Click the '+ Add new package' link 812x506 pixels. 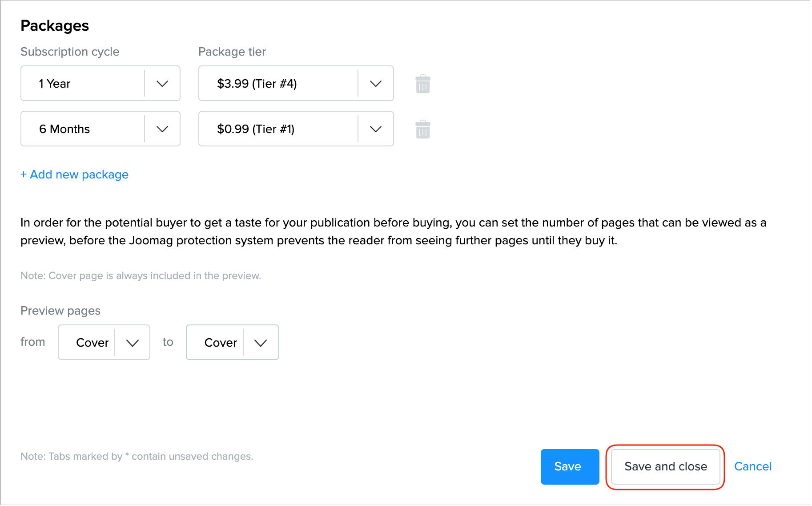75,174
